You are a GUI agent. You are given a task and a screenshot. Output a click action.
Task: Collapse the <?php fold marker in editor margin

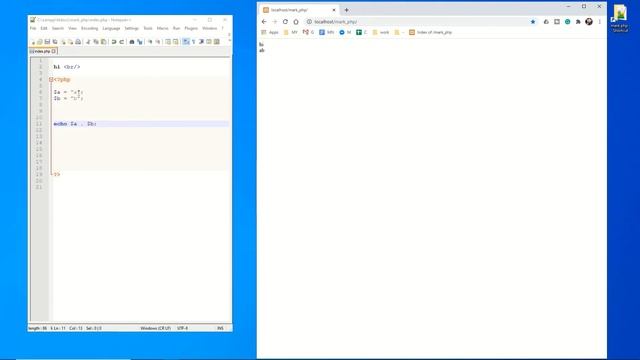point(51,80)
